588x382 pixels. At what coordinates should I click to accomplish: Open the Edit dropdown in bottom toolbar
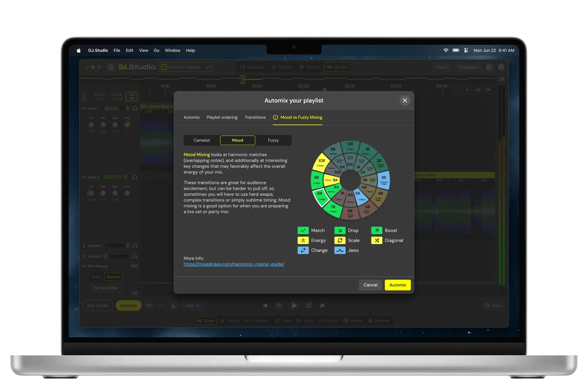pos(192,305)
